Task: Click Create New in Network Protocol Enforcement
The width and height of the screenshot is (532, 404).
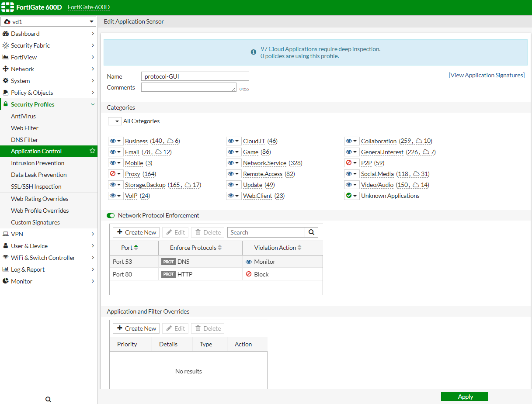Action: tap(136, 232)
